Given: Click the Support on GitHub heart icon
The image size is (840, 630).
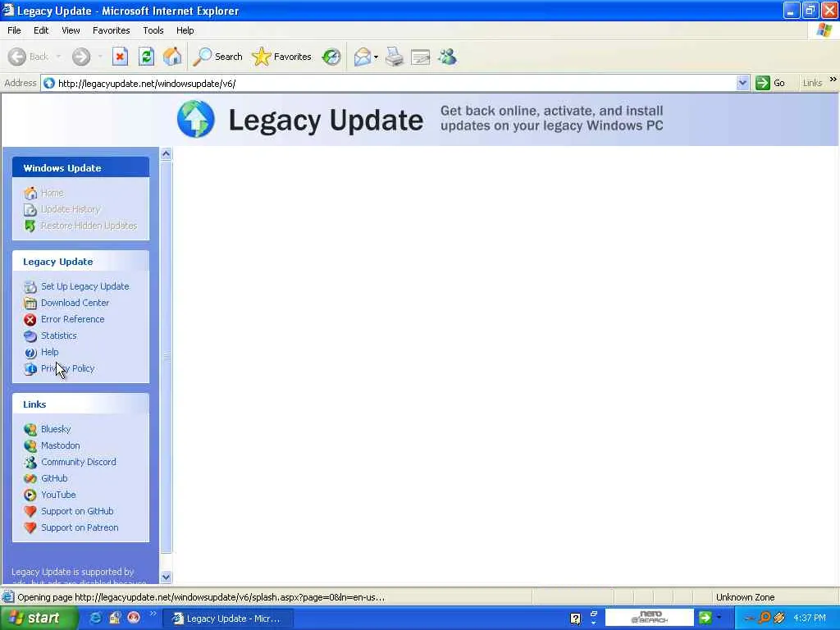Looking at the screenshot, I should click(x=30, y=511).
